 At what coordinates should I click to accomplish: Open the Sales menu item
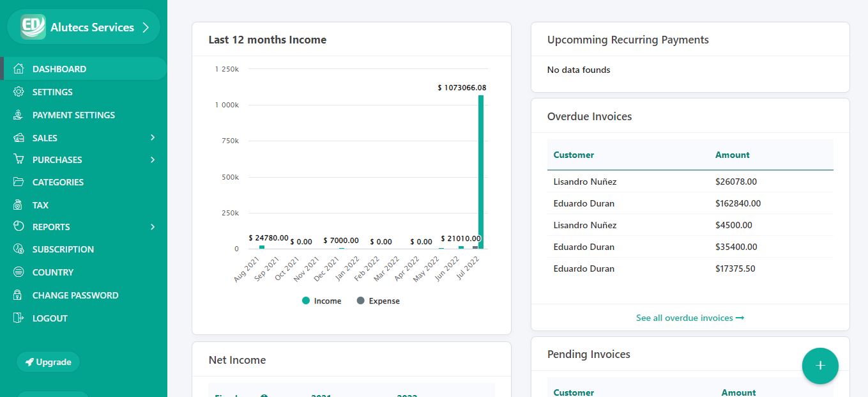click(45, 138)
